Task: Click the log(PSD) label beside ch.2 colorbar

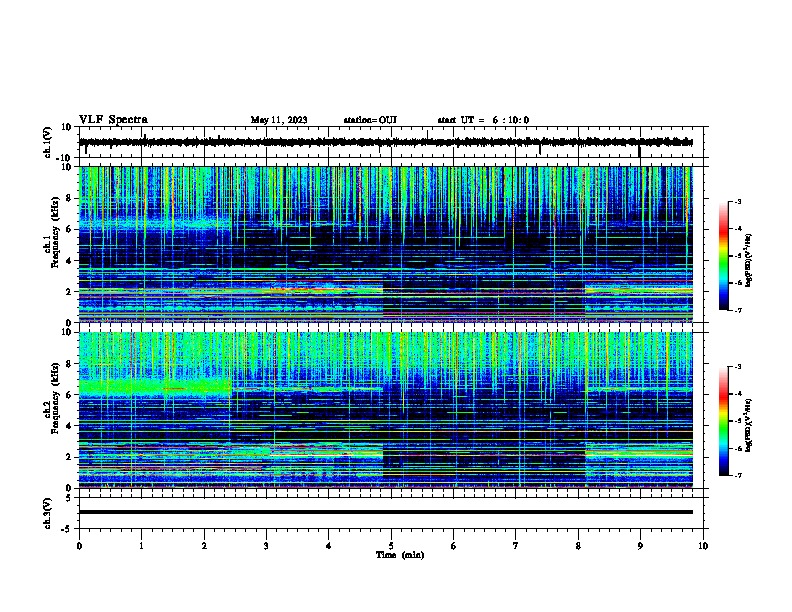Action: (x=748, y=425)
